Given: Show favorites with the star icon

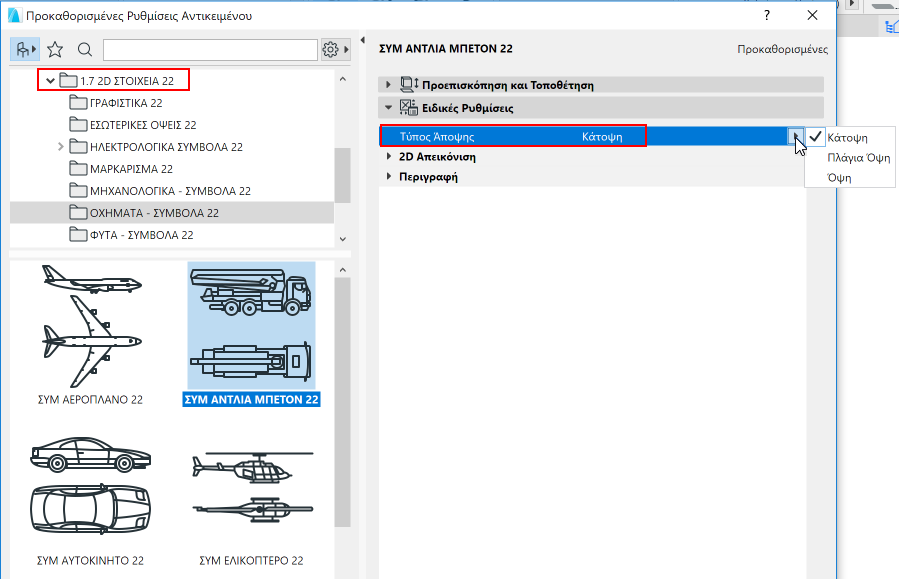Looking at the screenshot, I should 55,50.
